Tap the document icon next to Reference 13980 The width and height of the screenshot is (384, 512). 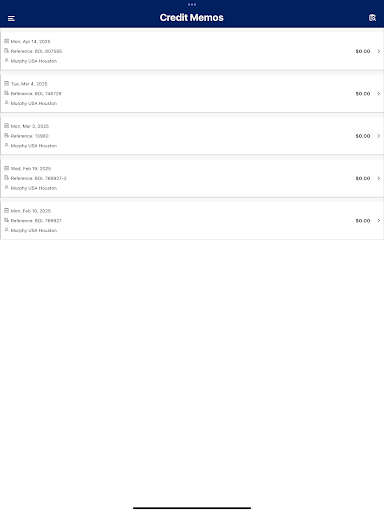tap(6, 135)
